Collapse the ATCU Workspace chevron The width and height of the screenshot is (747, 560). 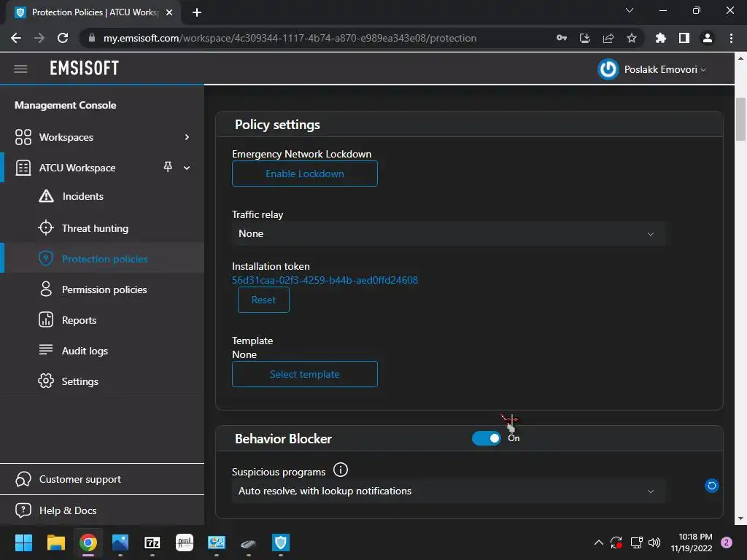click(x=187, y=168)
